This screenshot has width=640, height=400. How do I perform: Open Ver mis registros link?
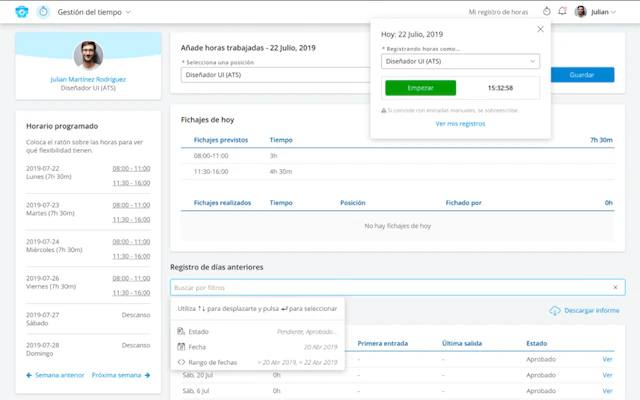click(x=460, y=124)
